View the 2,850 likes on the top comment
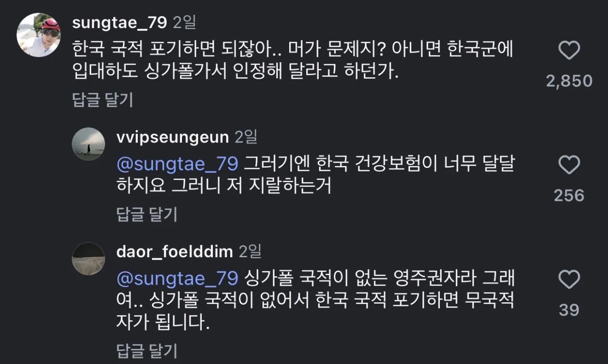608x364 pixels. 569,81
